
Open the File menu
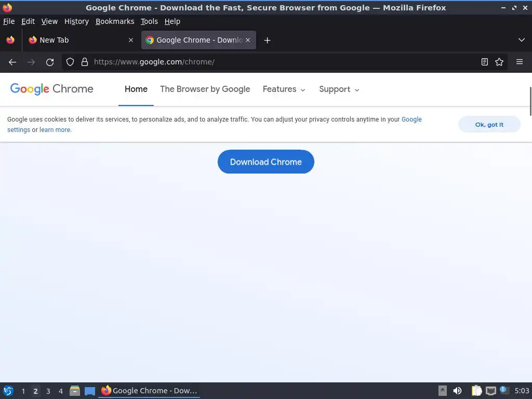point(9,21)
